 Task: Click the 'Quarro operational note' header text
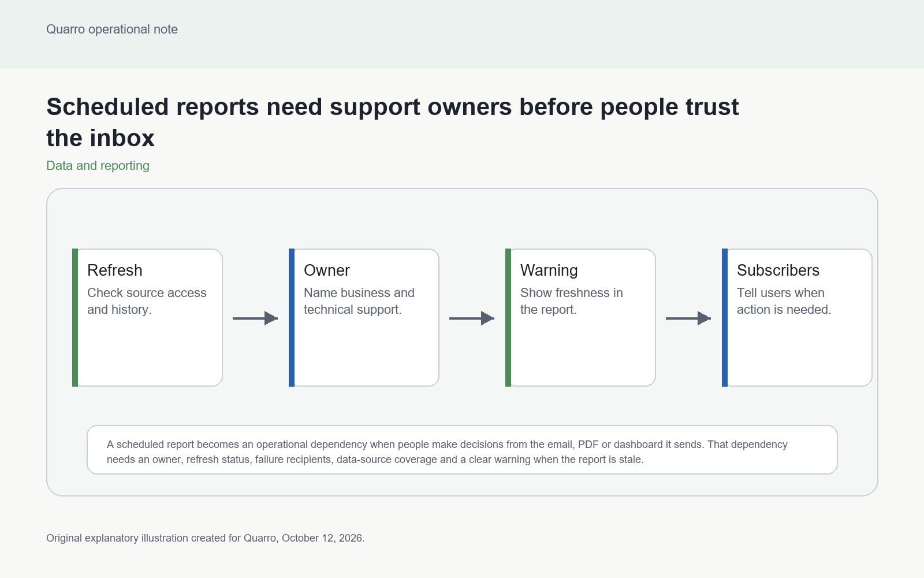112,29
